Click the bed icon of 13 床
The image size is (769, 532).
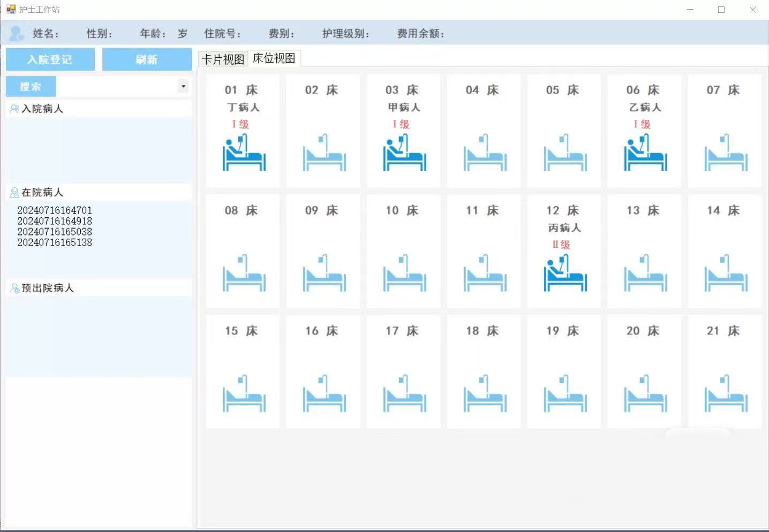click(645, 273)
